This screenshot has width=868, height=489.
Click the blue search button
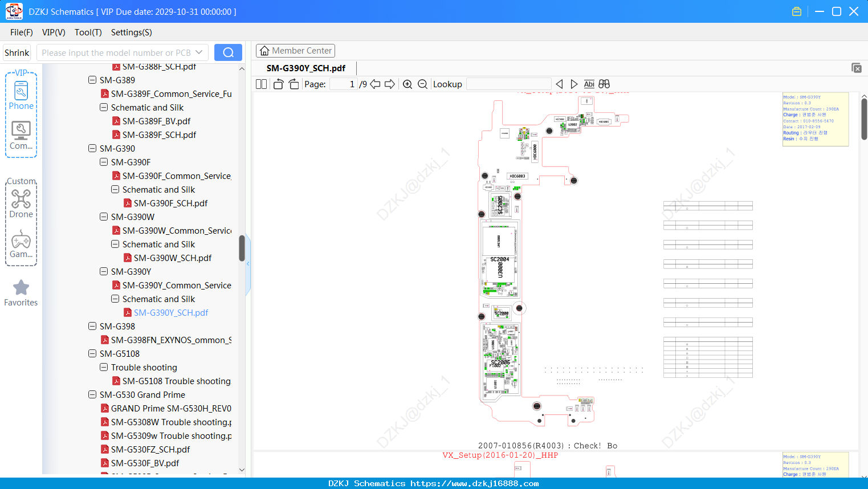[228, 52]
